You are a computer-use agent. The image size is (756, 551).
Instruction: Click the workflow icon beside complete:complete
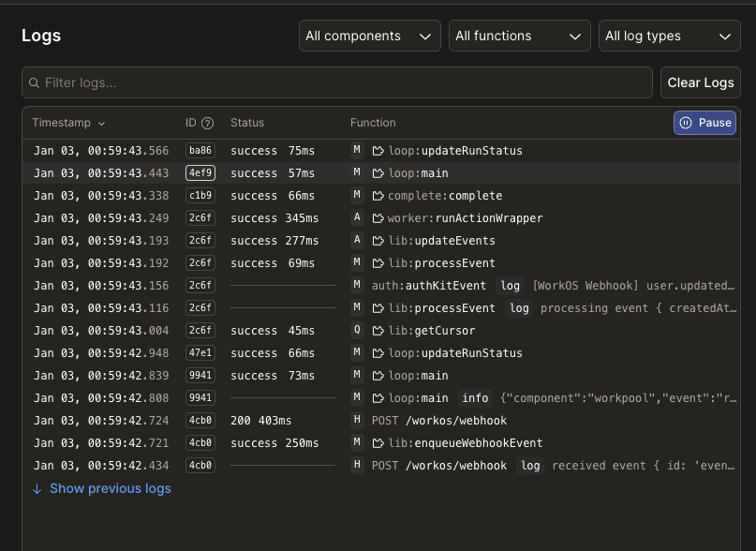(380, 195)
